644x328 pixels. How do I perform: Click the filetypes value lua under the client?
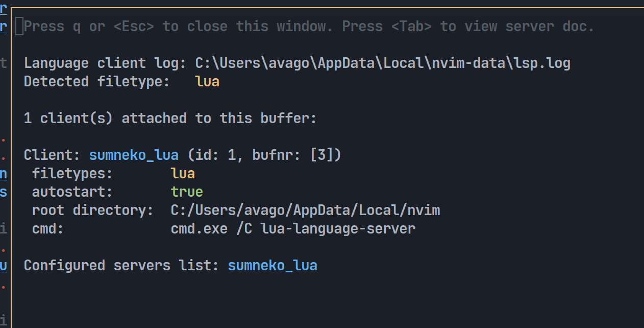click(182, 173)
